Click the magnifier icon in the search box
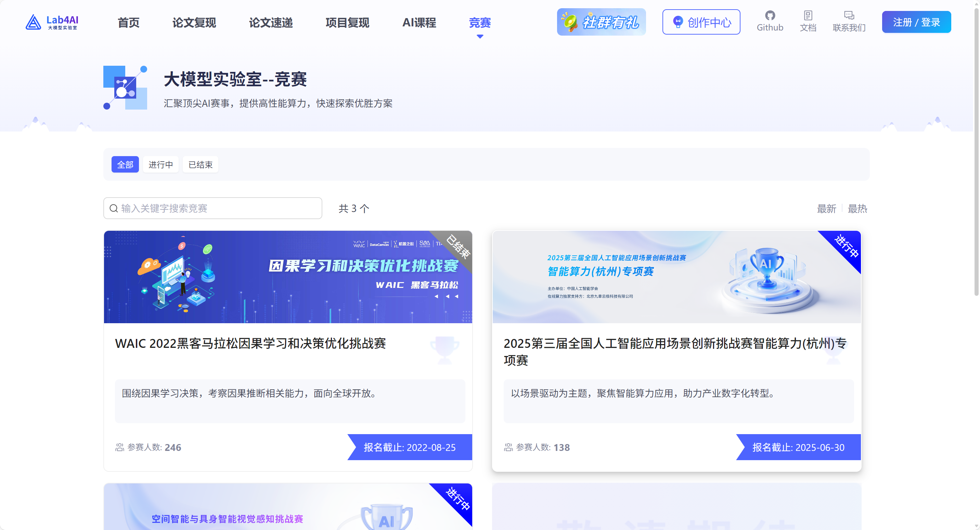The height and width of the screenshot is (530, 980). pyautogui.click(x=113, y=208)
